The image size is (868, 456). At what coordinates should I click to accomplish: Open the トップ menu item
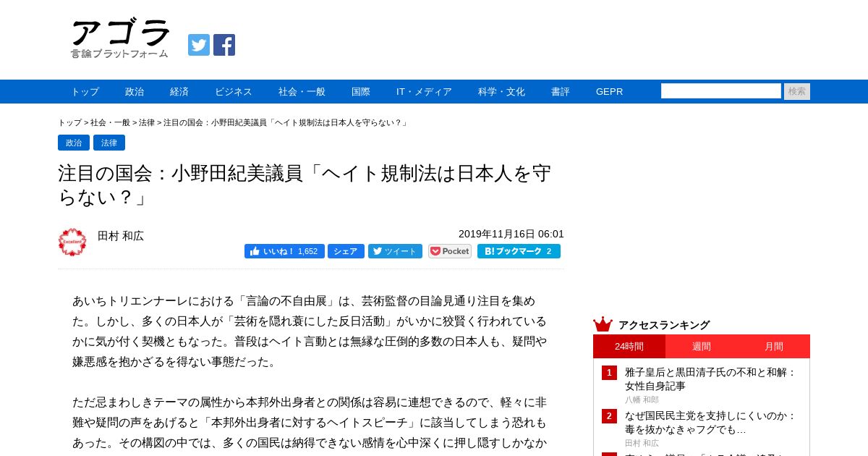click(85, 92)
